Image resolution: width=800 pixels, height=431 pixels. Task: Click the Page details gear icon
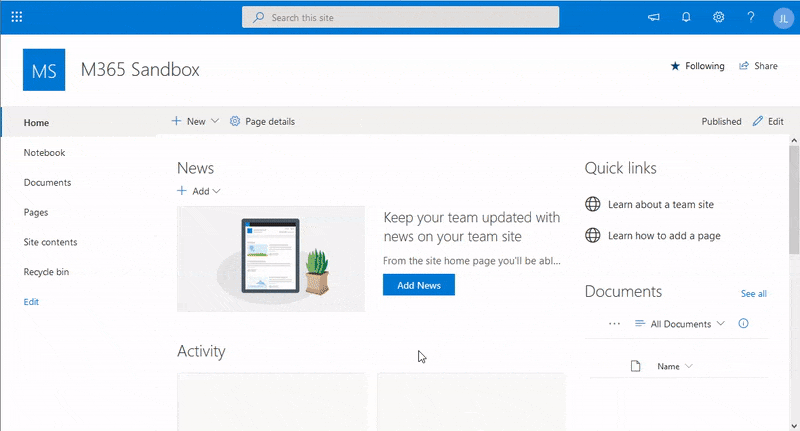click(x=235, y=121)
